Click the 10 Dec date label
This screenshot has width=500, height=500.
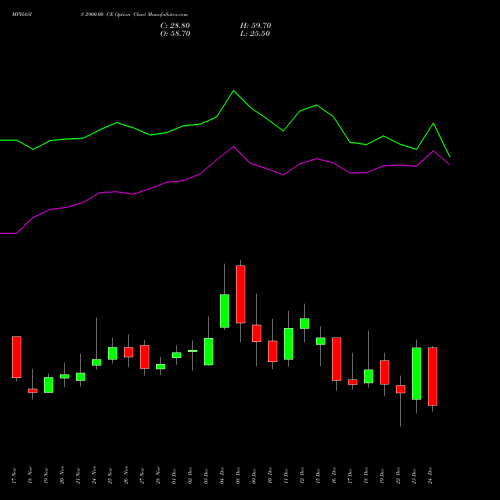coord(270,476)
